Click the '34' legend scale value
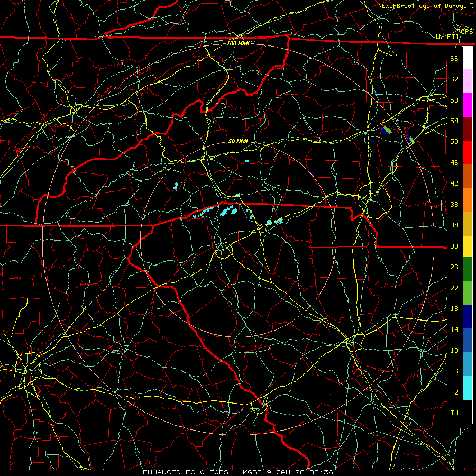The image size is (476, 476). click(x=454, y=225)
